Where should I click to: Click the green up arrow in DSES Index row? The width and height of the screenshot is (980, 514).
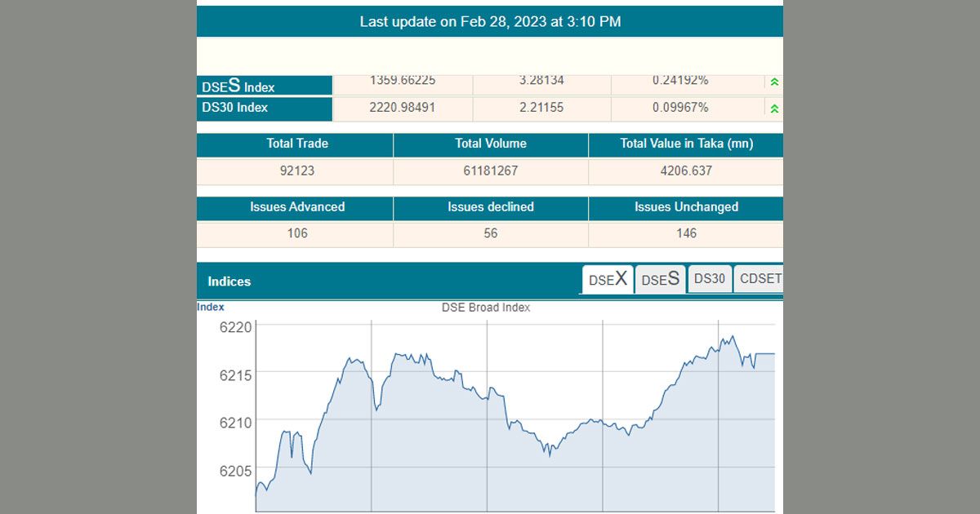(774, 82)
